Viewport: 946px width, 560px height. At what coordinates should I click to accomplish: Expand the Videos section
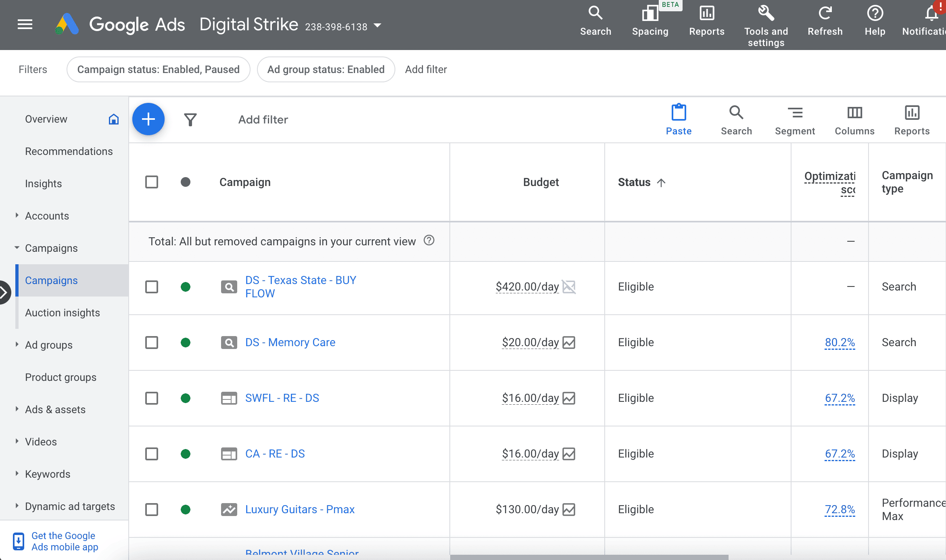[17, 441]
